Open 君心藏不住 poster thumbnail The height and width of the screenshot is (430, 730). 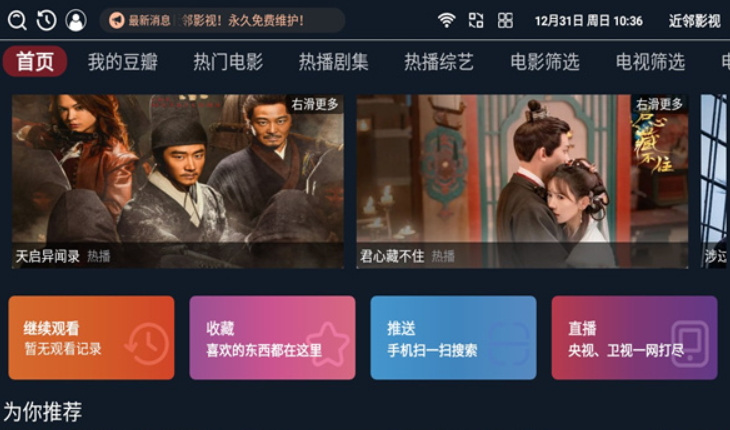coord(522,181)
